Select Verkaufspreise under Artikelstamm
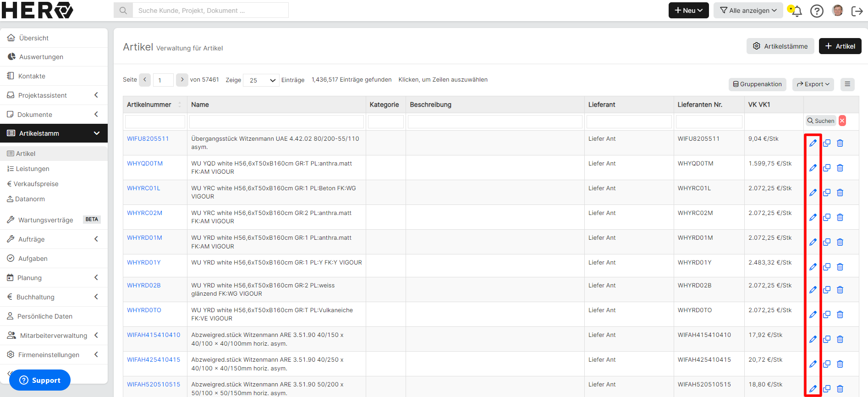 click(x=54, y=184)
